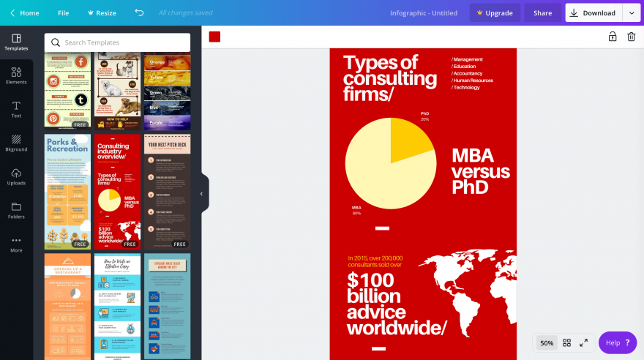Image resolution: width=644 pixels, height=360 pixels.
Task: Select the Templates tab
Action: (x=16, y=42)
